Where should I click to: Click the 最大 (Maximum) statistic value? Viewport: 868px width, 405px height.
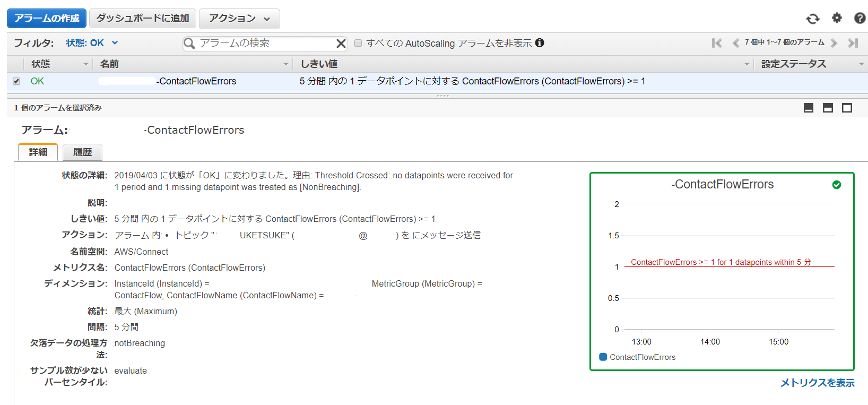pyautogui.click(x=145, y=311)
